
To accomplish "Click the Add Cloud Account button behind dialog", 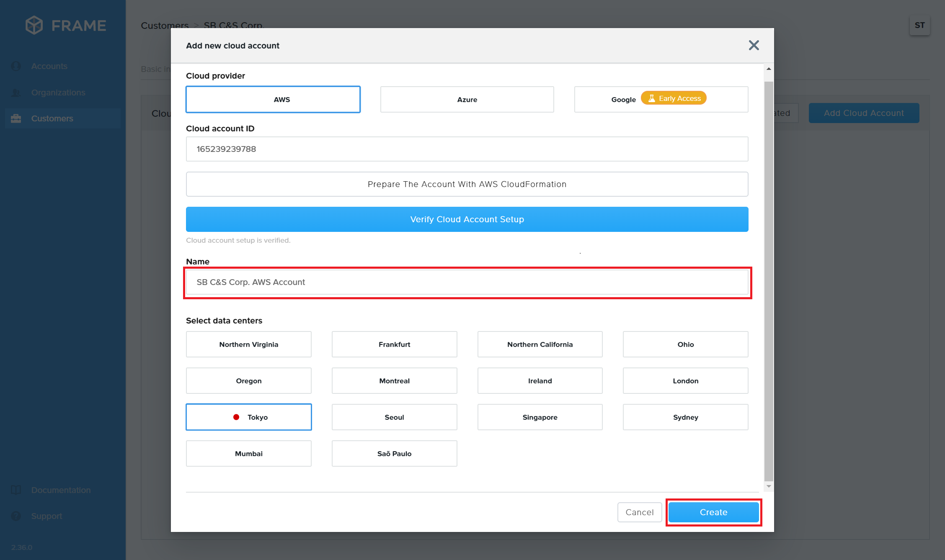I will point(864,113).
